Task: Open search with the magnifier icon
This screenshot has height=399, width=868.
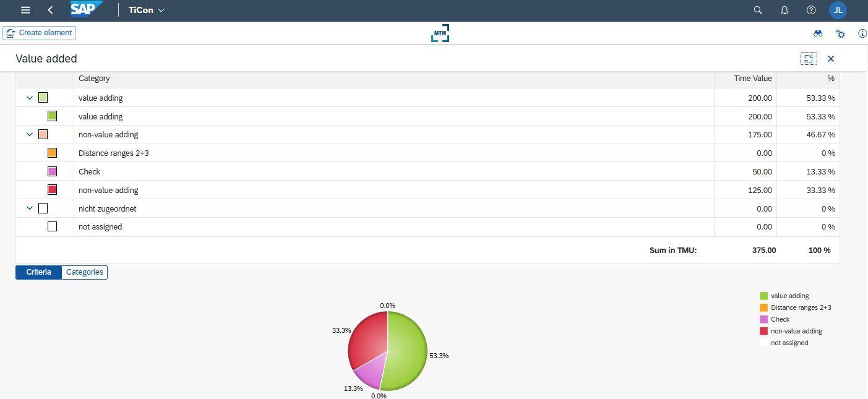Action: [x=758, y=10]
